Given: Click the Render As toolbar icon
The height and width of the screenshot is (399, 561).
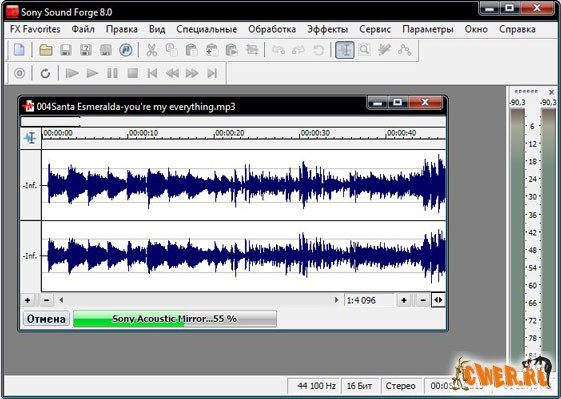Looking at the screenshot, I should (106, 50).
